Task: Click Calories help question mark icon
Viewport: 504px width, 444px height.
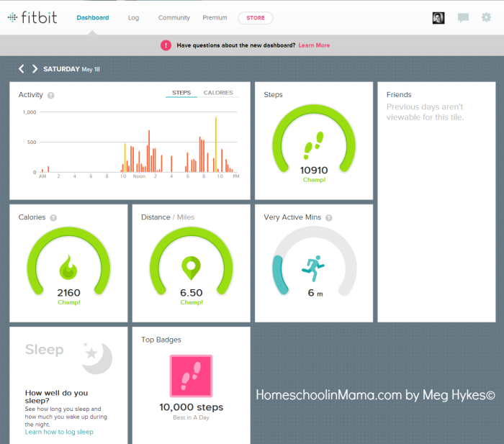Action: tap(53, 218)
